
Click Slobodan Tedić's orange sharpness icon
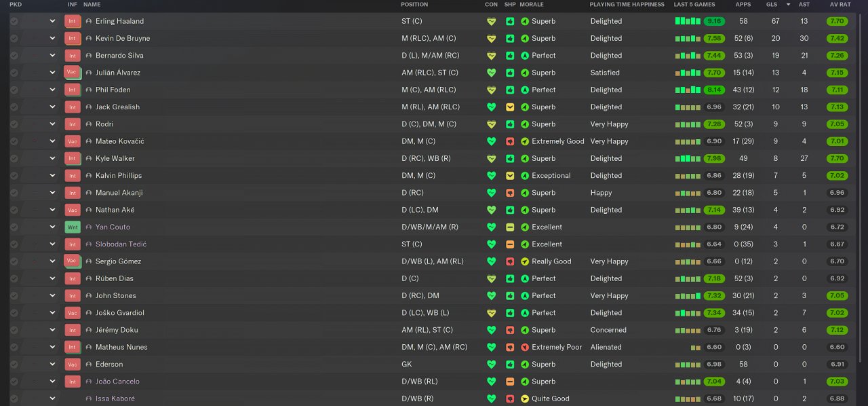click(x=510, y=244)
